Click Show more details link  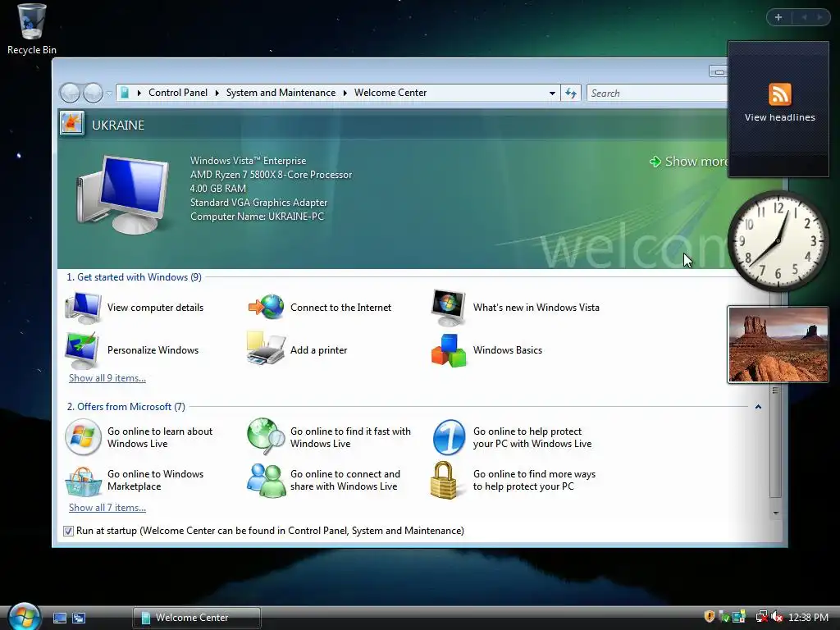pos(689,162)
